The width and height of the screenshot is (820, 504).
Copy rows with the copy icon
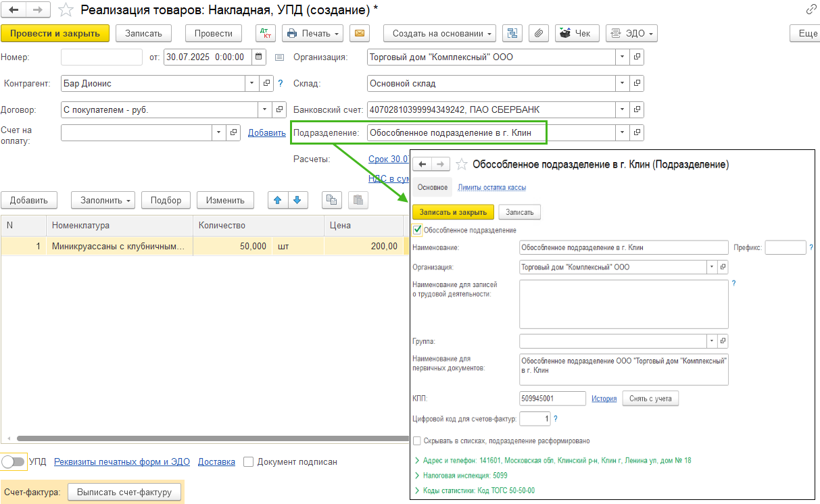pyautogui.click(x=331, y=200)
